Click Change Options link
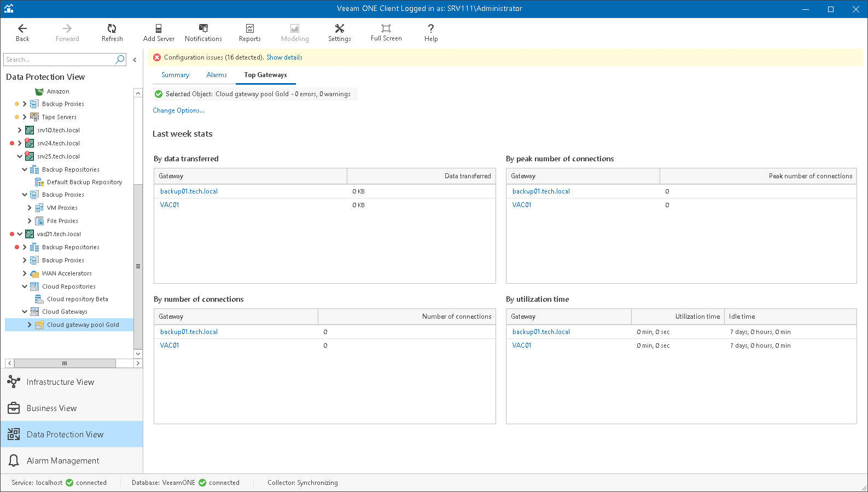 click(178, 110)
